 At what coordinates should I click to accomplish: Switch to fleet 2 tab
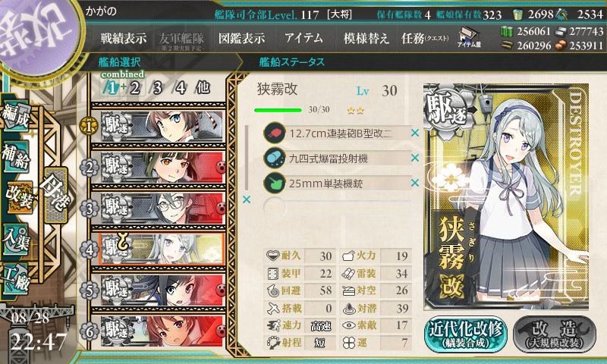point(135,88)
